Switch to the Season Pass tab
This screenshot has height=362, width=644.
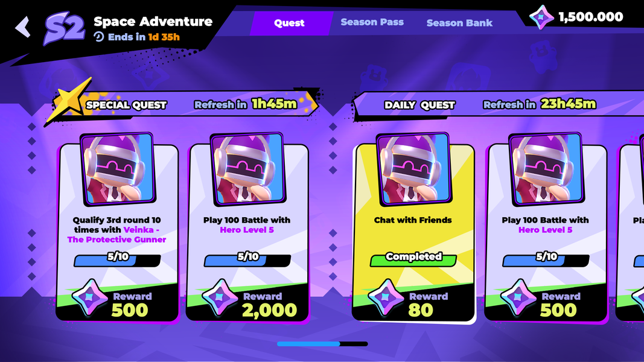(x=372, y=22)
